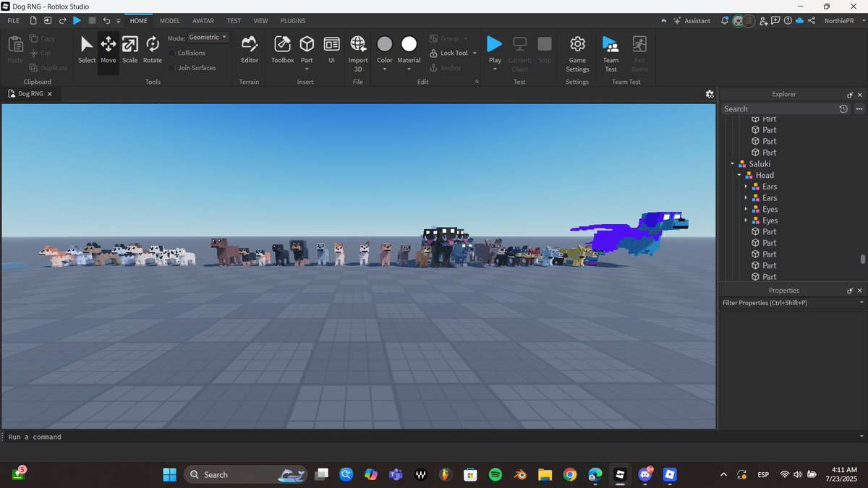Switch to the Rotate tool
The height and width of the screenshot is (488, 868).
point(153,50)
